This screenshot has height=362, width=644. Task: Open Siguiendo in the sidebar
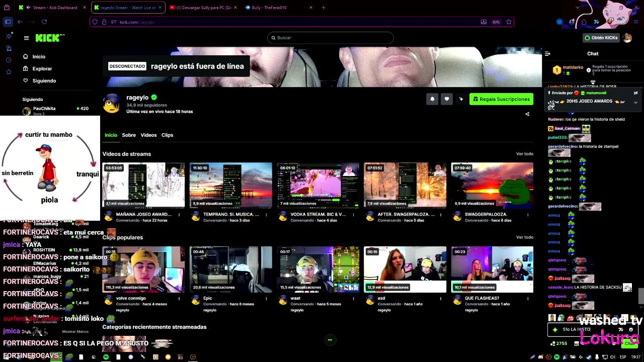click(x=44, y=80)
